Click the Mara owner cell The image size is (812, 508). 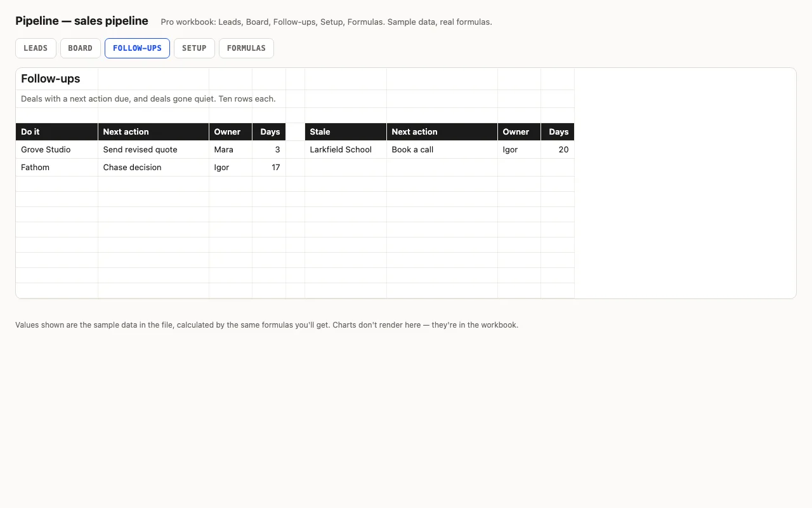click(x=231, y=150)
